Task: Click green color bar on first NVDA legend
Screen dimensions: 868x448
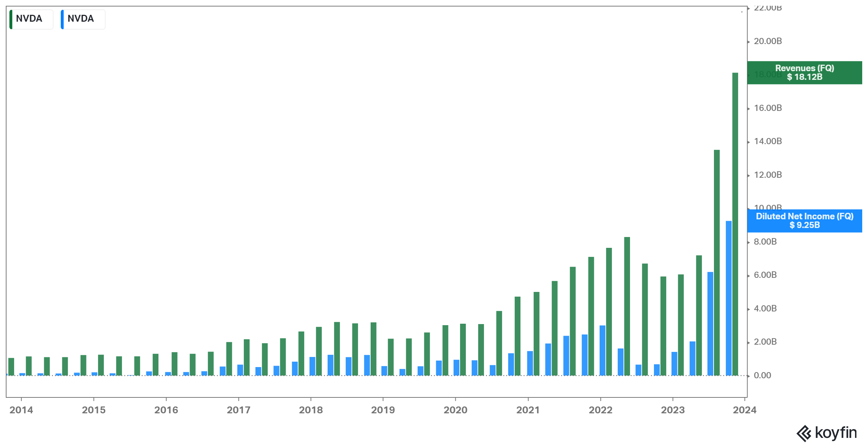Action: (x=11, y=19)
